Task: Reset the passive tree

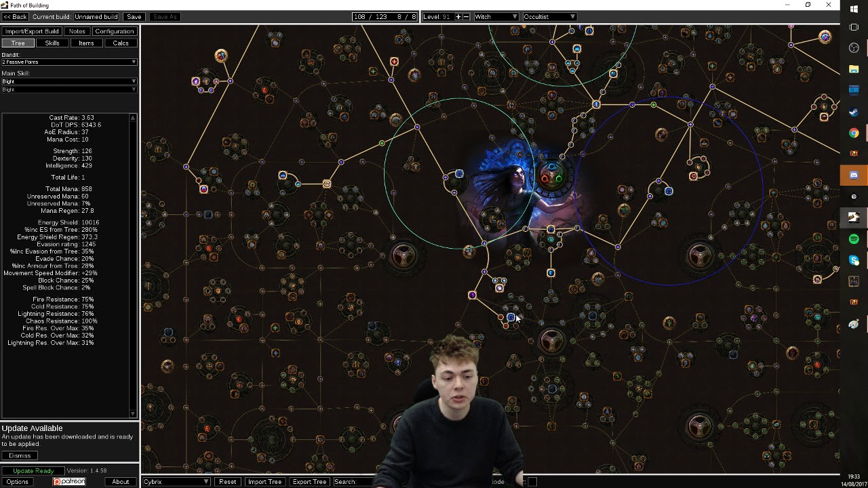Action: tap(227, 482)
